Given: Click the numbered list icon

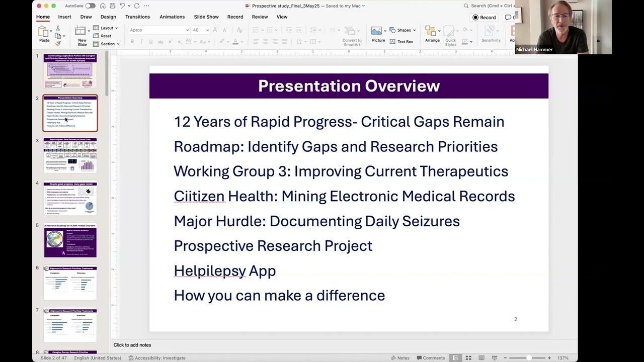Looking at the screenshot, I should (269, 30).
